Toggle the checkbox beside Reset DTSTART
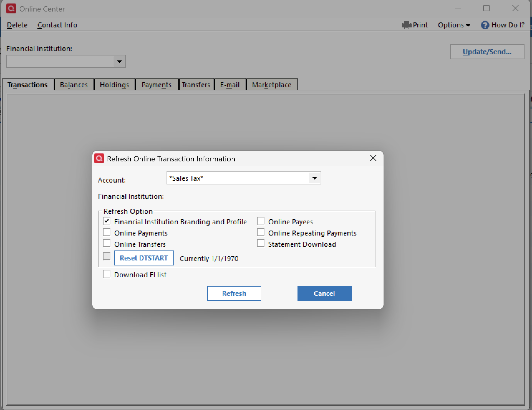 click(107, 256)
